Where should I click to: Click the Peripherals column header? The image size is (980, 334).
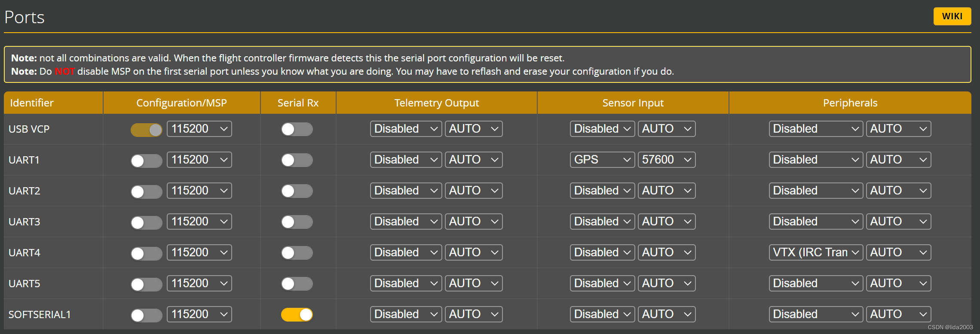point(850,103)
